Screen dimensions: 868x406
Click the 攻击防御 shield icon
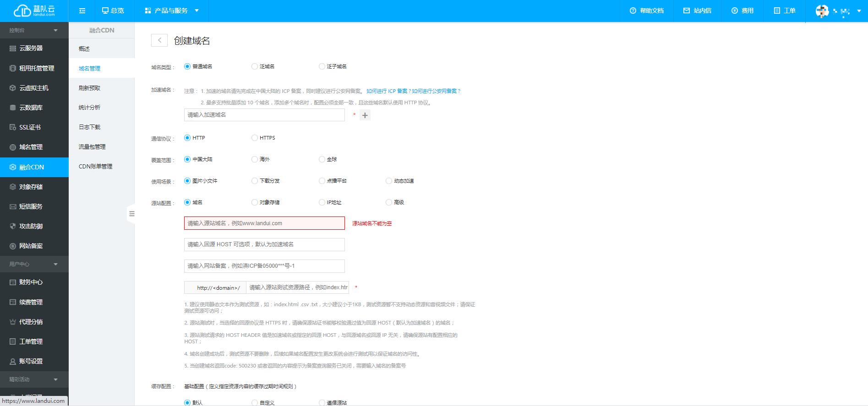click(x=13, y=226)
